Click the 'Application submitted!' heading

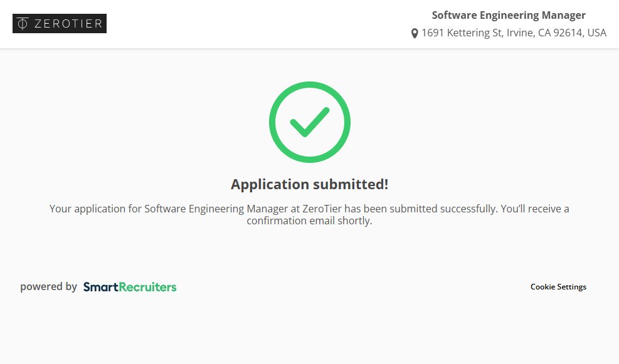click(309, 184)
